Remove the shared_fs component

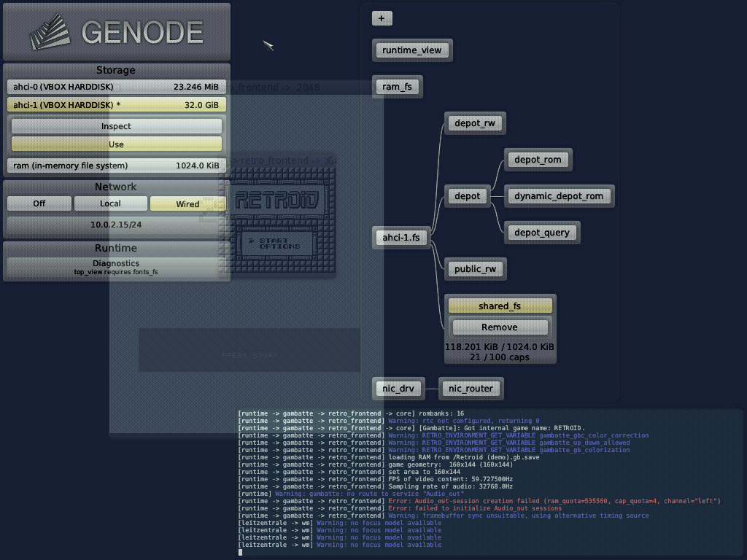pos(499,327)
